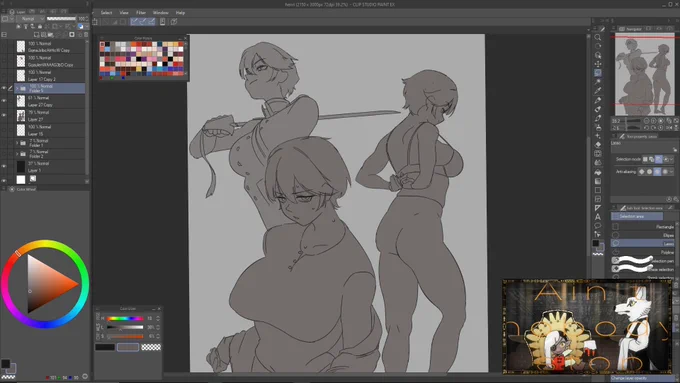Image resolution: width=680 pixels, height=383 pixels.
Task: Select the Layer 27 layer row
Action: pos(50,115)
